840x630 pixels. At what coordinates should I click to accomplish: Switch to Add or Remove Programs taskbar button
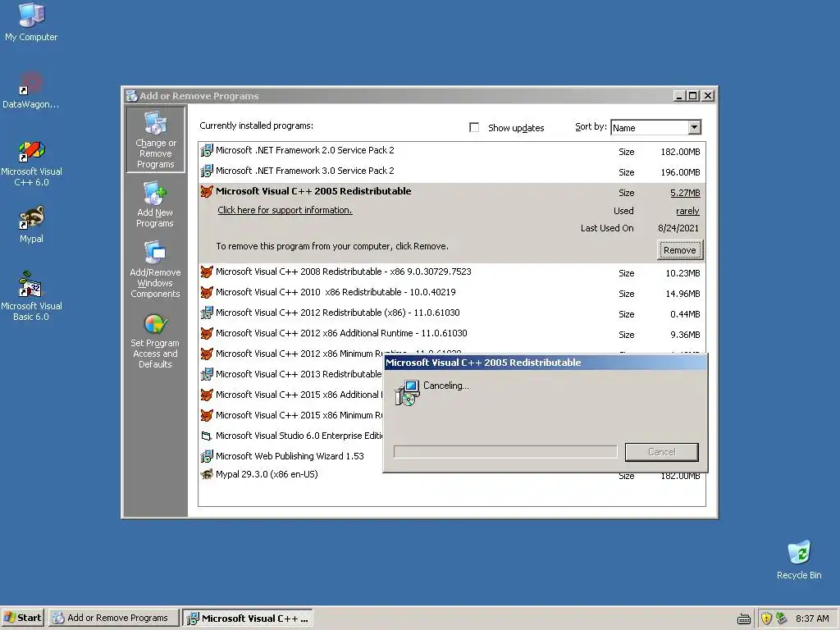[113, 618]
